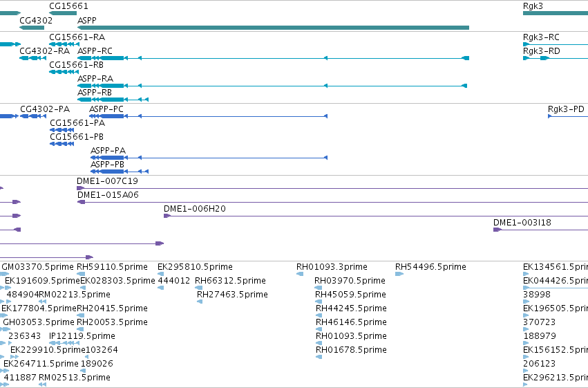Select EST RH03970.5prime
Screen dimensions: 588x388
pos(350,281)
